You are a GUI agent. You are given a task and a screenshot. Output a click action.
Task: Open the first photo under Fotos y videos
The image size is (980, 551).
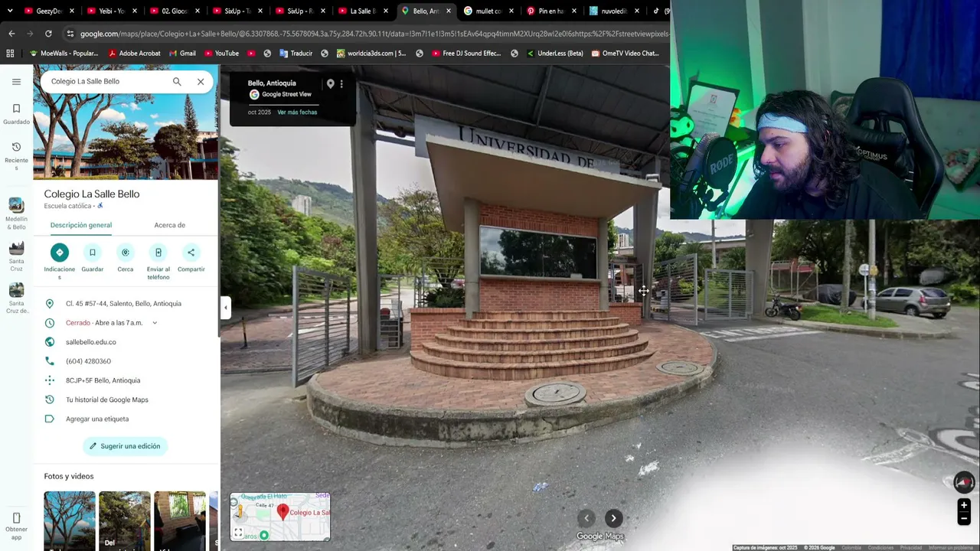pos(70,520)
